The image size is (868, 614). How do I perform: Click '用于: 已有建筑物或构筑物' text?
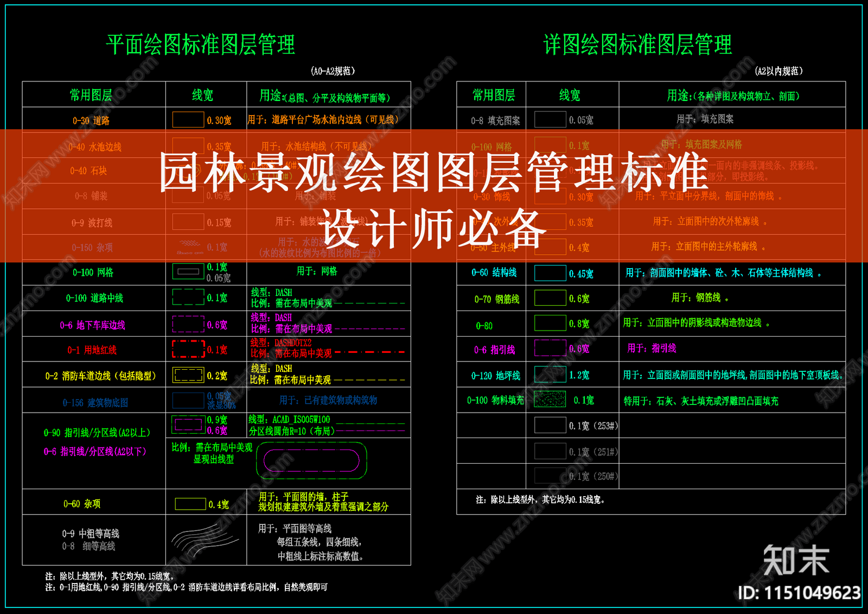click(328, 400)
